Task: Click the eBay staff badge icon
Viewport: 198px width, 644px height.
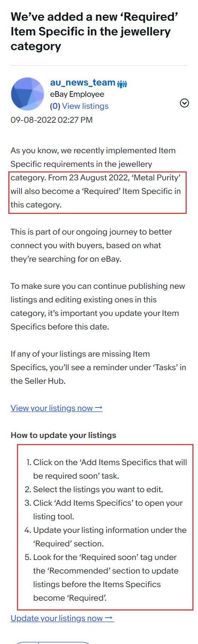Action: (x=122, y=84)
